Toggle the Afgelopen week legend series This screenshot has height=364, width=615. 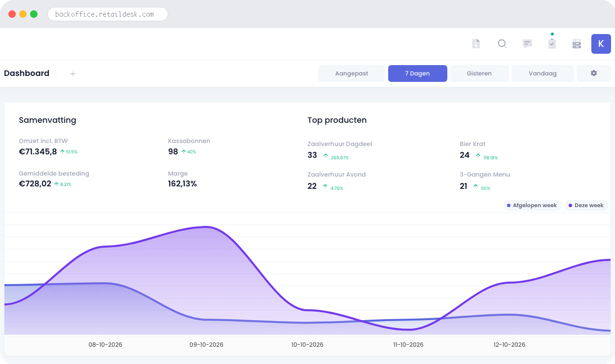532,205
